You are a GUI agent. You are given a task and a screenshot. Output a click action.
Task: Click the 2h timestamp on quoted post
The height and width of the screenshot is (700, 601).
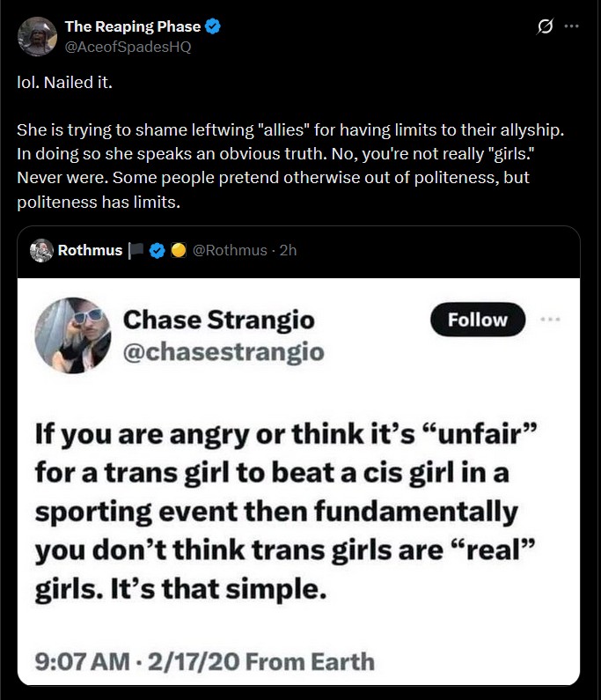click(x=288, y=250)
